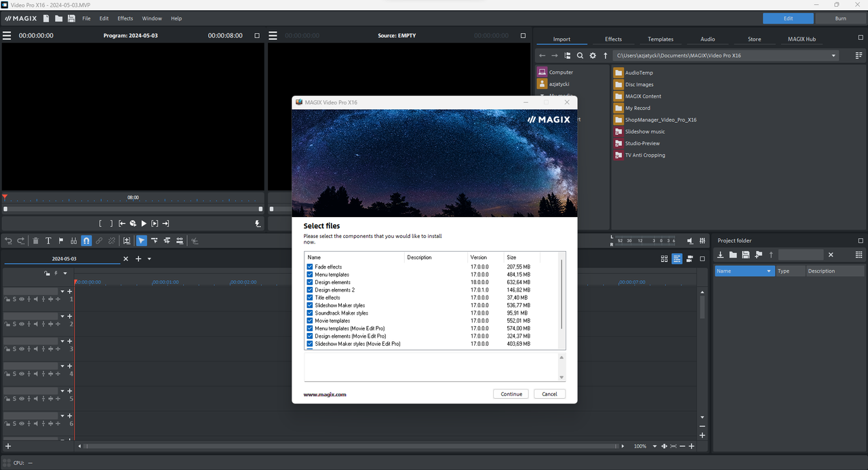Click the Edit mode button
The image size is (868, 470).
[x=788, y=18]
